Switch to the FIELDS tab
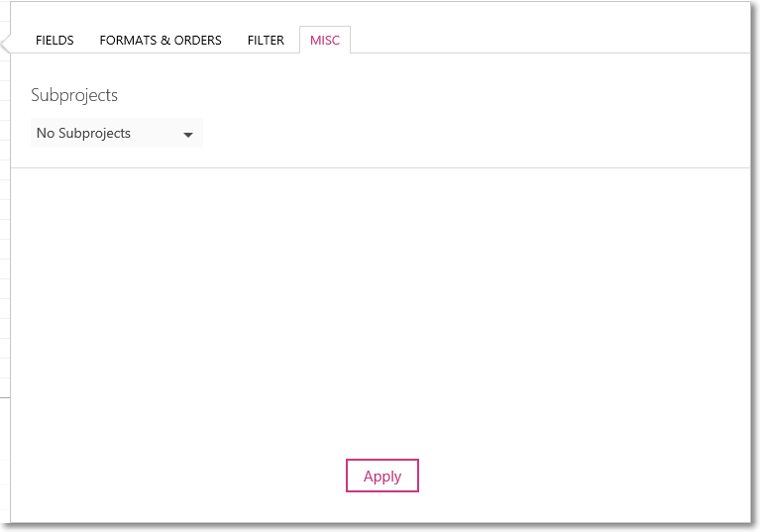Image resolution: width=760 pixels, height=532 pixels. pos(54,41)
